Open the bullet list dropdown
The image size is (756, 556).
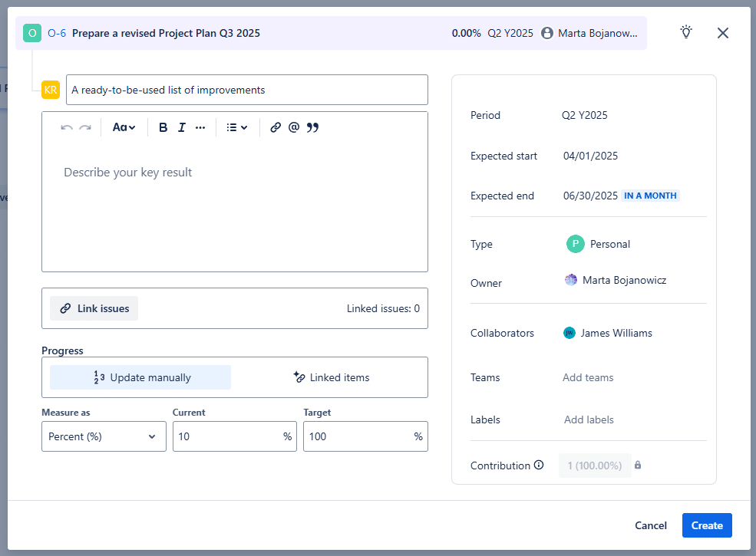(x=237, y=127)
